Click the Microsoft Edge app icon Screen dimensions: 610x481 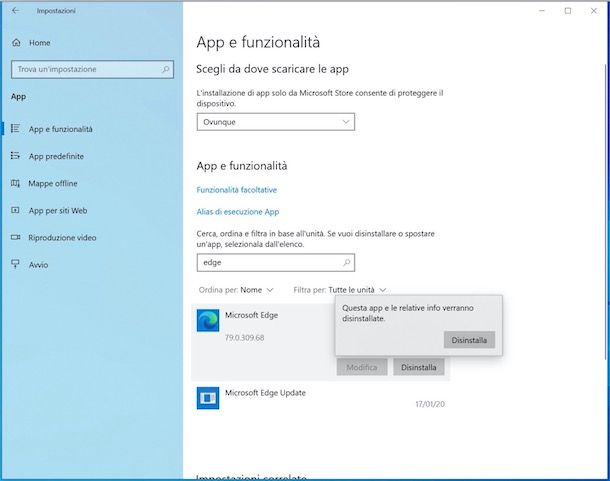tap(208, 320)
